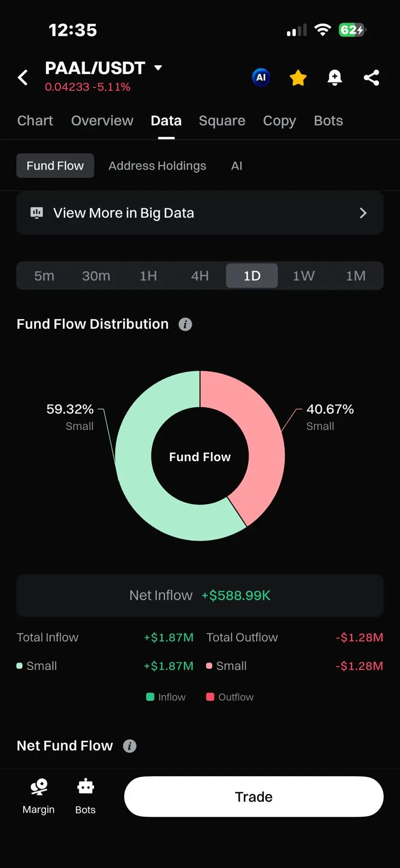
Task: Switch to the Chart tab
Action: click(x=35, y=121)
